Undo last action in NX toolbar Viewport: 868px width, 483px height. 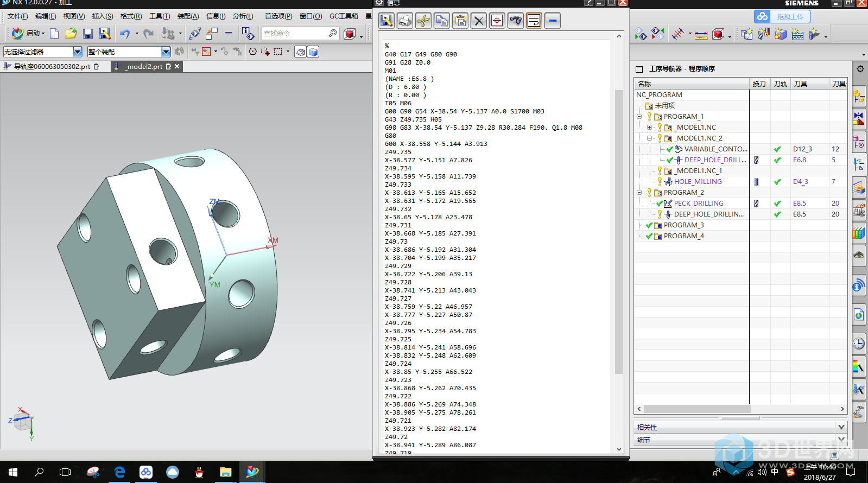(x=125, y=34)
